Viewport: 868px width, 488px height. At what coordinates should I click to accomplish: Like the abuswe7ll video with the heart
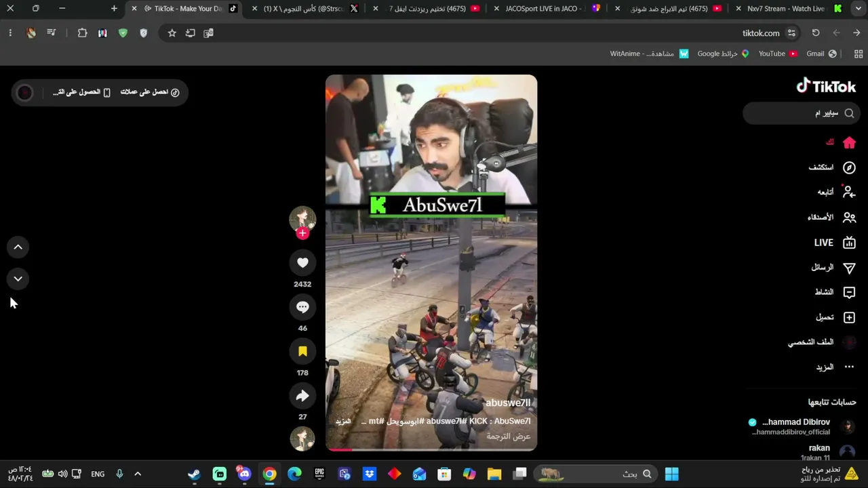coord(302,263)
